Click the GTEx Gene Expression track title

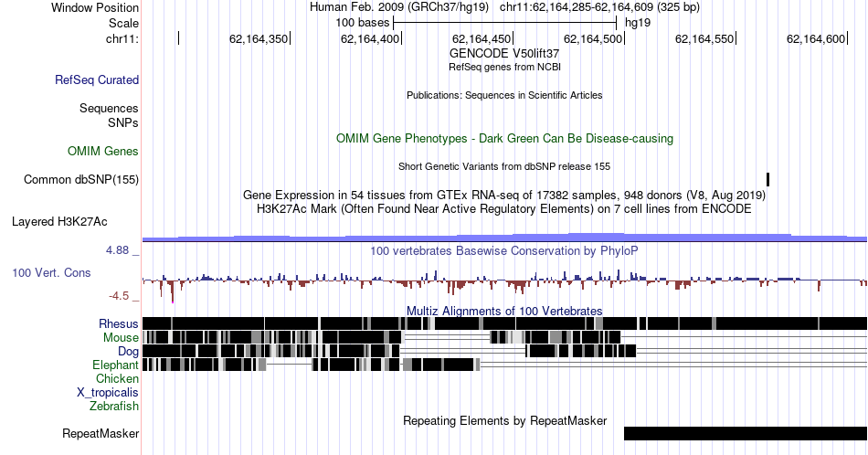click(504, 196)
